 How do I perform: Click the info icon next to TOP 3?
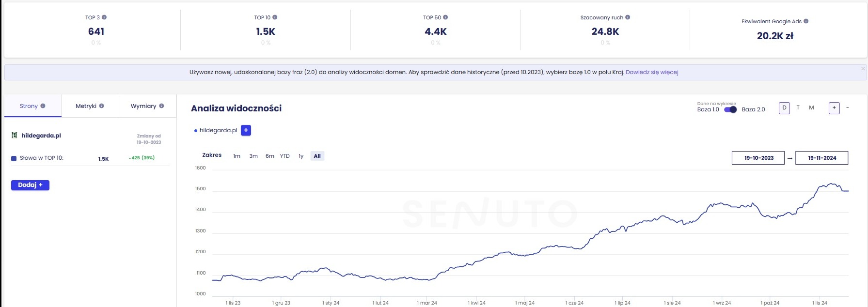click(104, 17)
